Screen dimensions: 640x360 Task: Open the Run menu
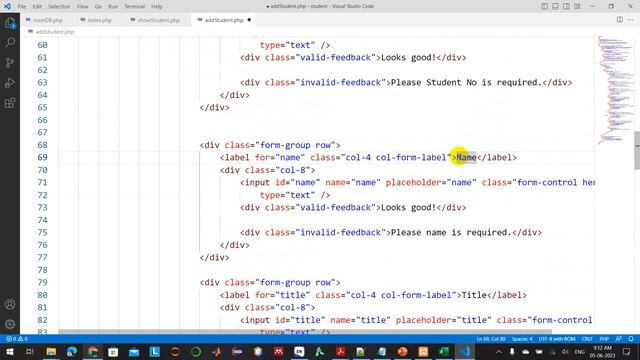coord(113,7)
